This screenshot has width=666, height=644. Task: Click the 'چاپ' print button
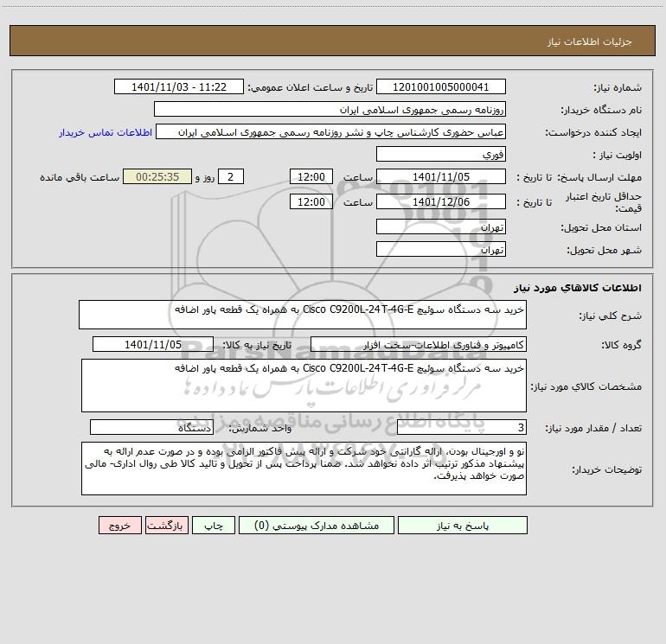click(214, 526)
